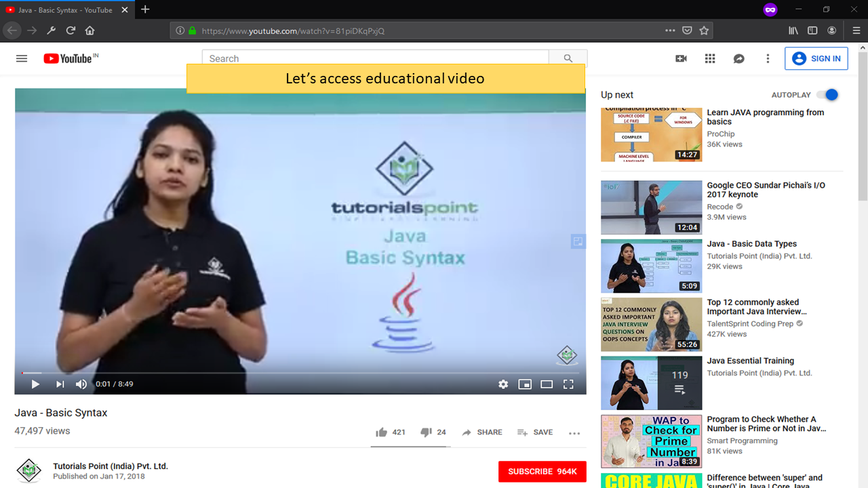868x488 pixels.
Task: Reload the page
Action: (71, 30)
